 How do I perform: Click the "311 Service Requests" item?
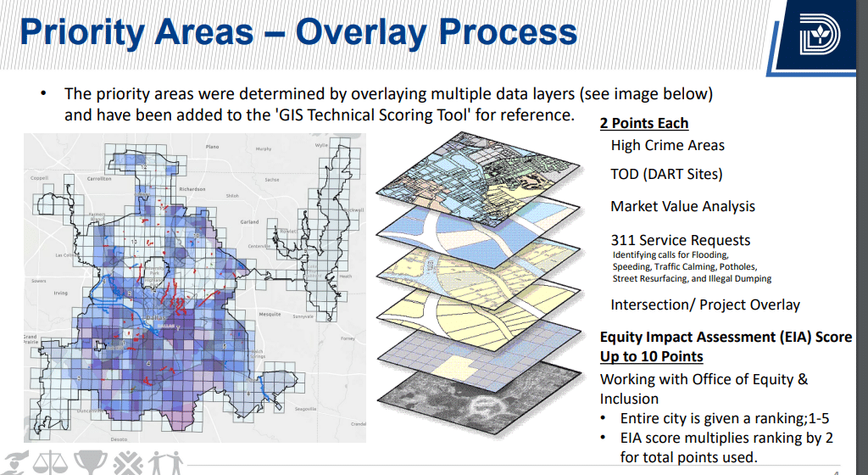click(681, 240)
